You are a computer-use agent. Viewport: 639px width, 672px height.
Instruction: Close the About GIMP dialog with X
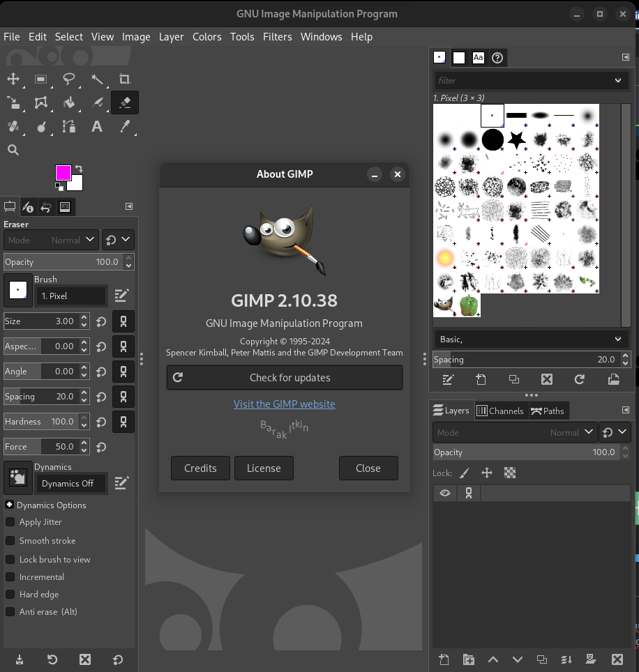click(x=398, y=174)
